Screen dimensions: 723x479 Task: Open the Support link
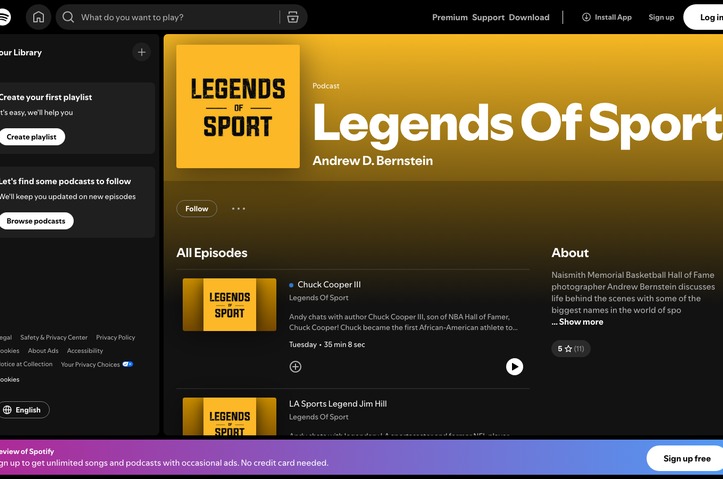[488, 17]
